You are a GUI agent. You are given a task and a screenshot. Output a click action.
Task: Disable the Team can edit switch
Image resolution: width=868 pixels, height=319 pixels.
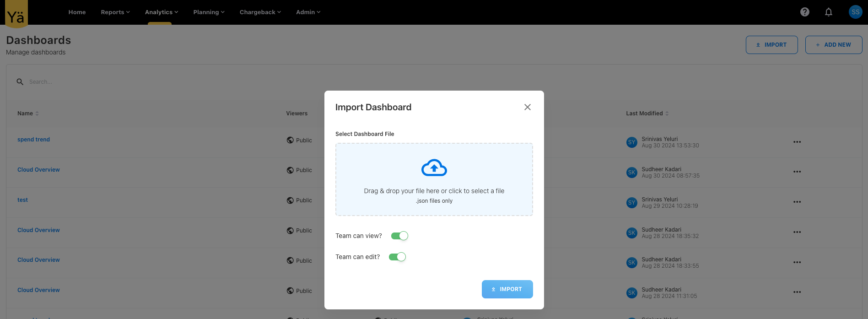(x=397, y=257)
